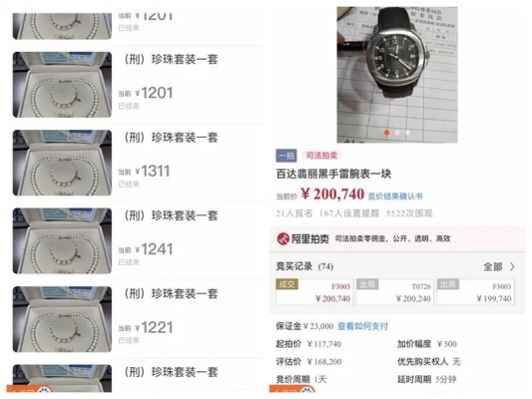Open pearl set thumbnail priced ¥1311
This screenshot has width=532, height=399.
[63, 163]
